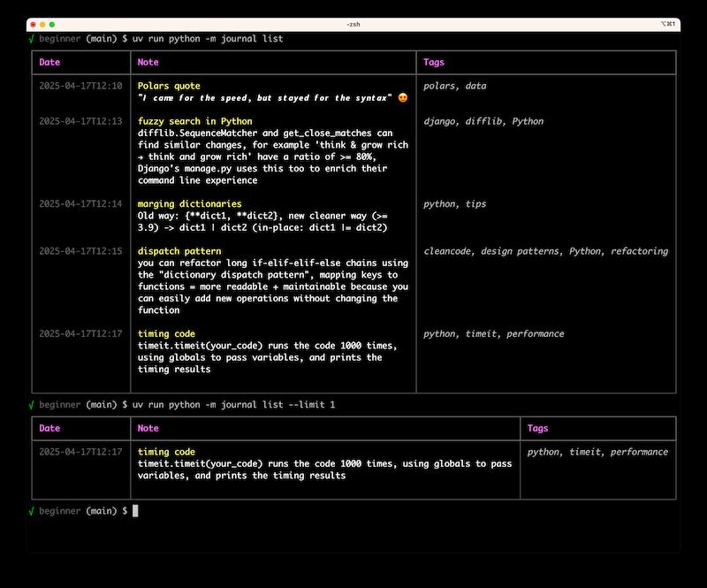Click the date 2025-04-17T12:15

[80, 251]
